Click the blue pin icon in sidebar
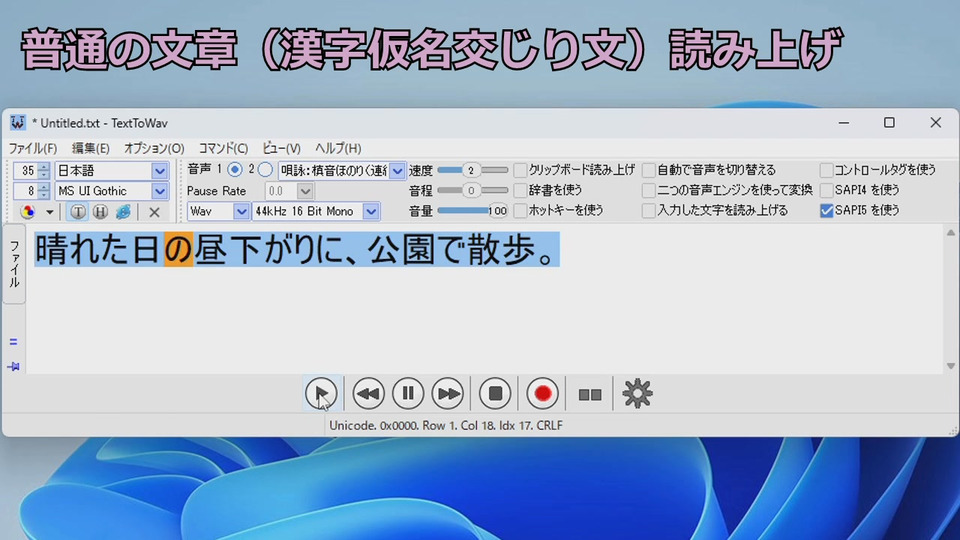Screen dimensions: 960x540 [13, 366]
